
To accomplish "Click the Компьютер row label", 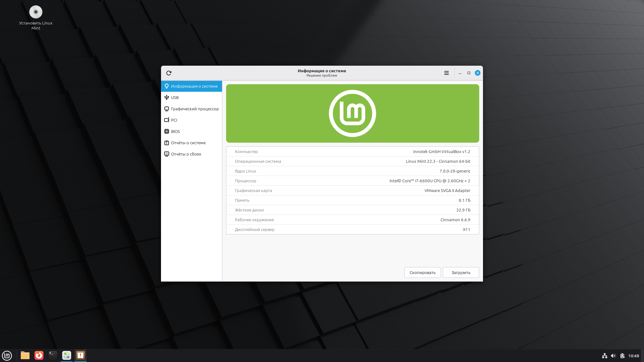I will pos(246,151).
